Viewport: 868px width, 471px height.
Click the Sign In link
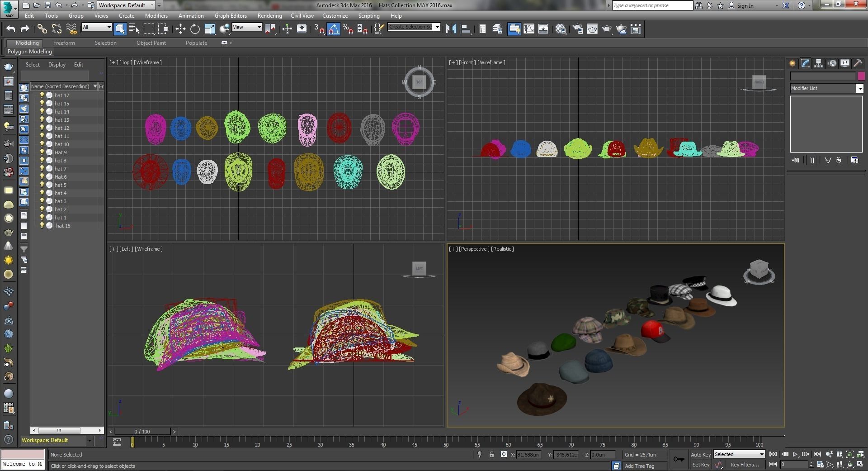745,5
